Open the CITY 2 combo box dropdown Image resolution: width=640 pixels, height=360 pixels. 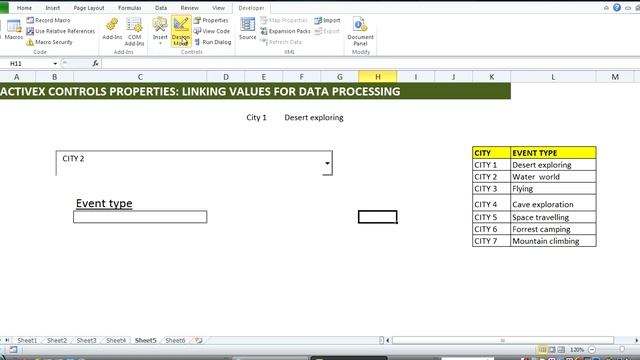tap(327, 163)
